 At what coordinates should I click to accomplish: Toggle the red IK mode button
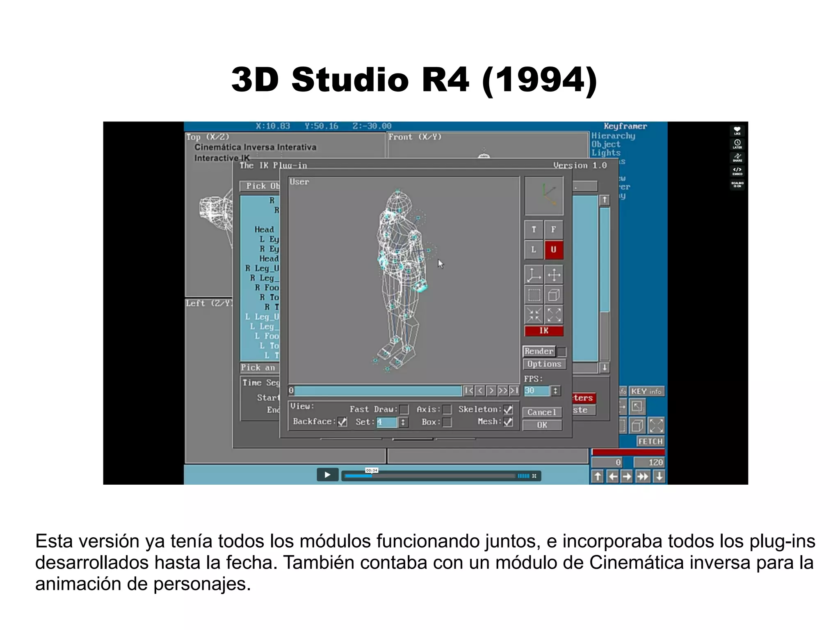[544, 331]
